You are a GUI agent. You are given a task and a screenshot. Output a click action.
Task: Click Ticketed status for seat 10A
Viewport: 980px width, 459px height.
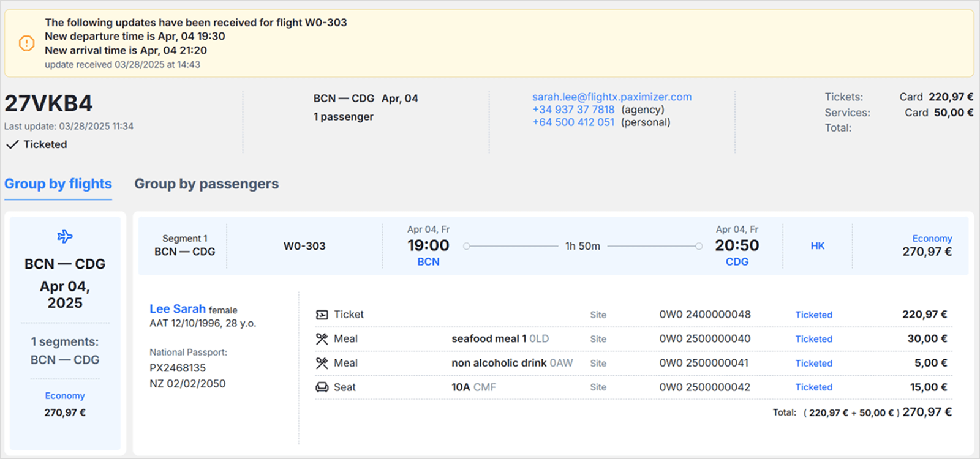(814, 387)
